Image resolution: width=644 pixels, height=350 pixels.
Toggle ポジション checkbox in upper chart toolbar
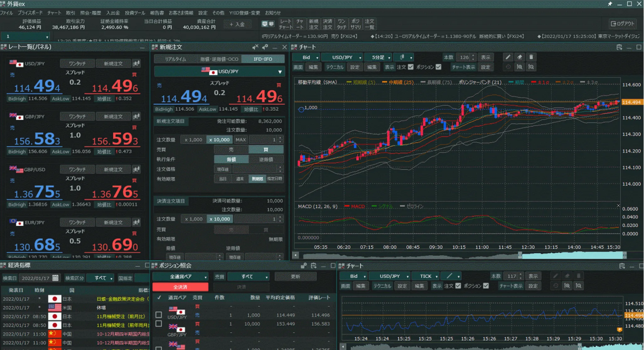[x=438, y=67]
